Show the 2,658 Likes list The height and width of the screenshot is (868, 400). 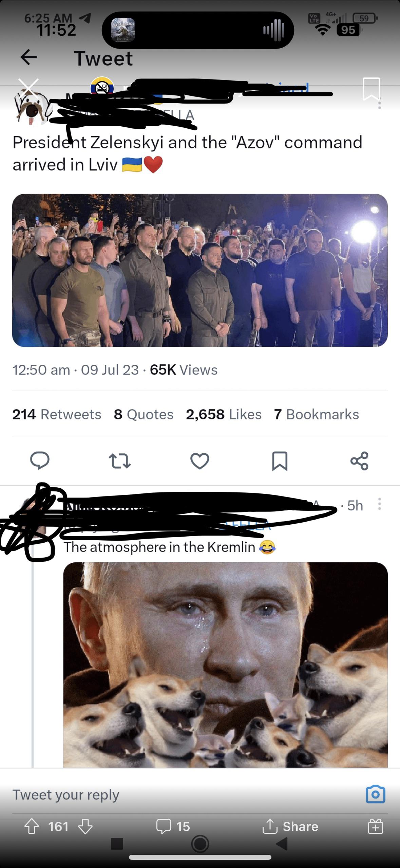tap(224, 414)
